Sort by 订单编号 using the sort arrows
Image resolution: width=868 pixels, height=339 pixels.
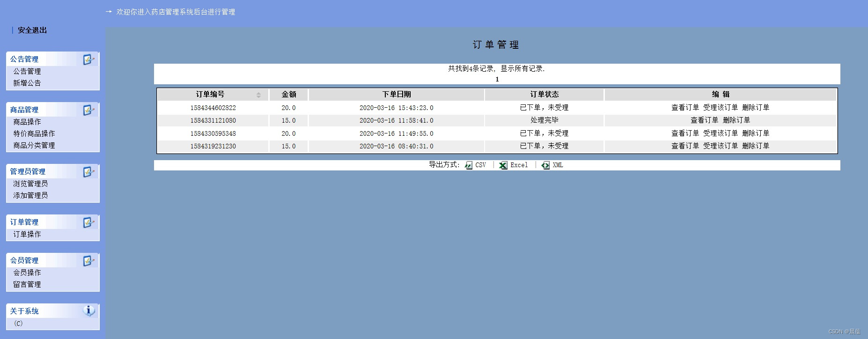pyautogui.click(x=258, y=95)
